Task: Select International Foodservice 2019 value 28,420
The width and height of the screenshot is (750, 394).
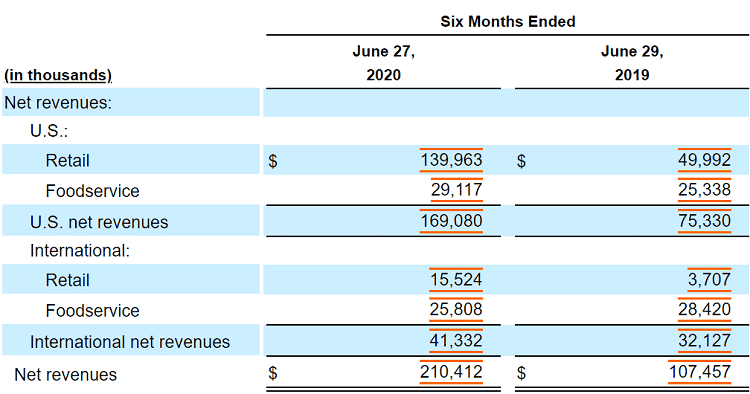Action: 704,309
